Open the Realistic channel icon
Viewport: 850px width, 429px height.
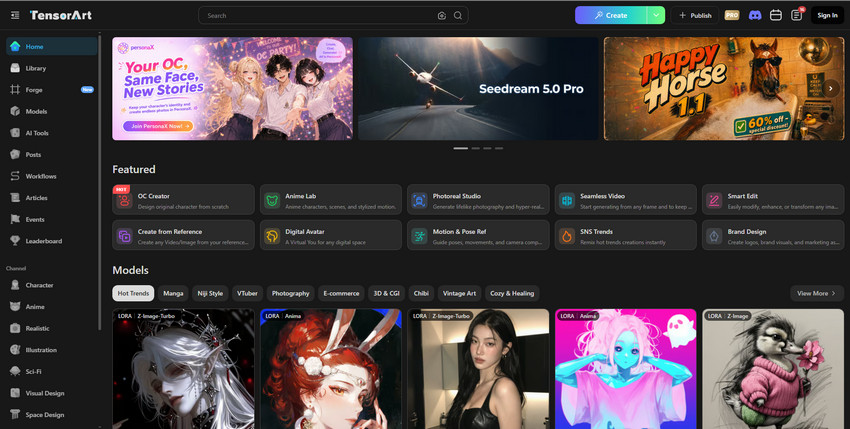(15, 328)
